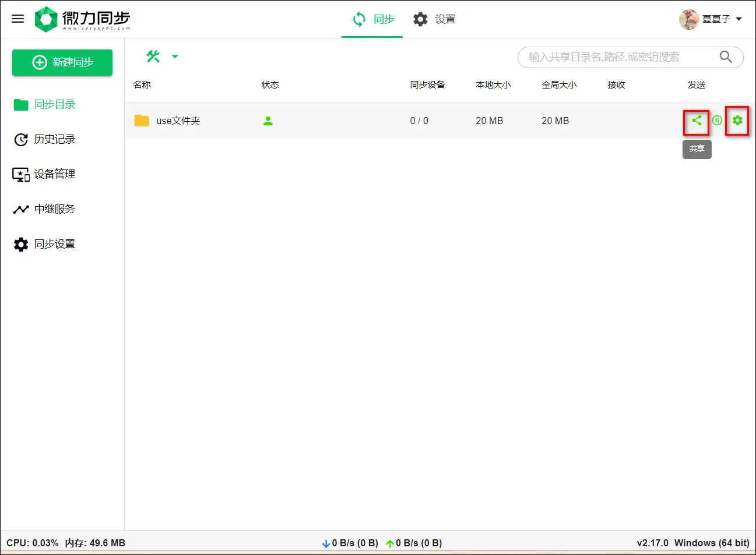Viewport: 756px width, 555px height.
Task: Open 设备管理 in the sidebar
Action: coord(45,174)
